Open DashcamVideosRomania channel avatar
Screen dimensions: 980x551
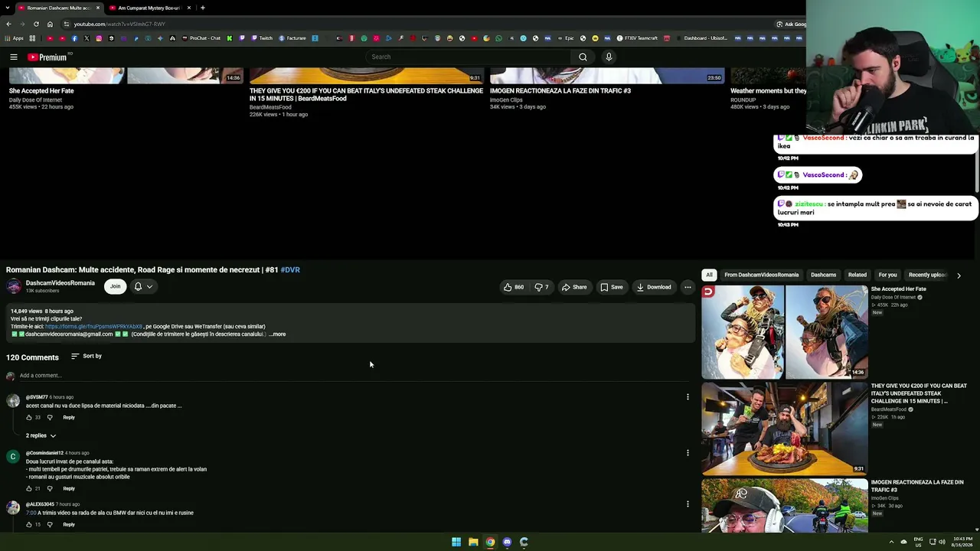[14, 286]
